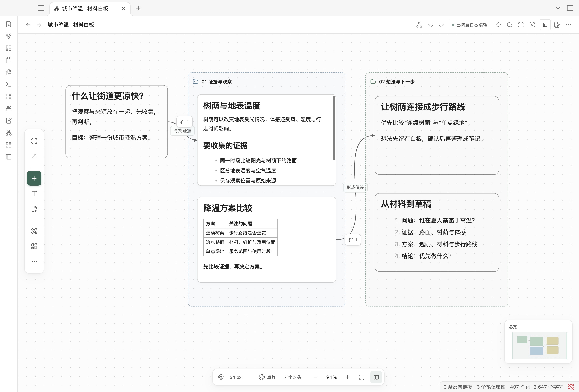Select the text tool
579x392 pixels.
click(x=34, y=194)
